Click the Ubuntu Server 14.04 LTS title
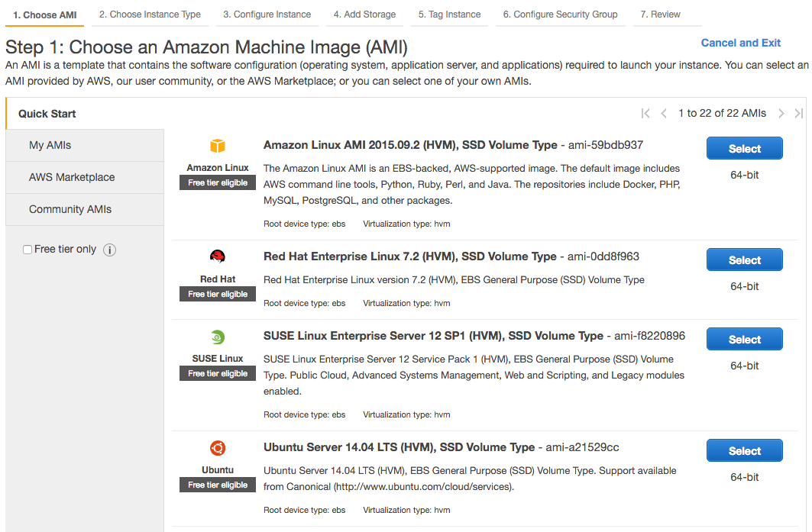Screen dimensions: 812x532 point(399,447)
